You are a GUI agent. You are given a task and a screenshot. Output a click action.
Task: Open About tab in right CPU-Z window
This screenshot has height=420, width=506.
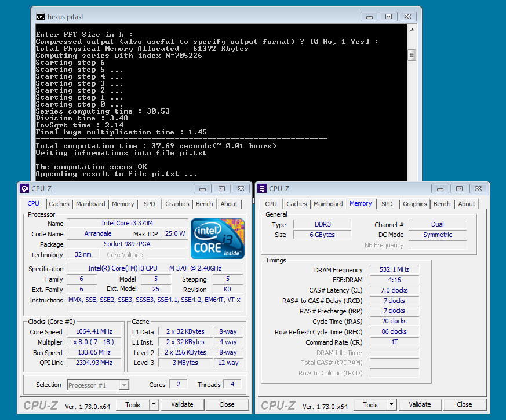(x=467, y=204)
